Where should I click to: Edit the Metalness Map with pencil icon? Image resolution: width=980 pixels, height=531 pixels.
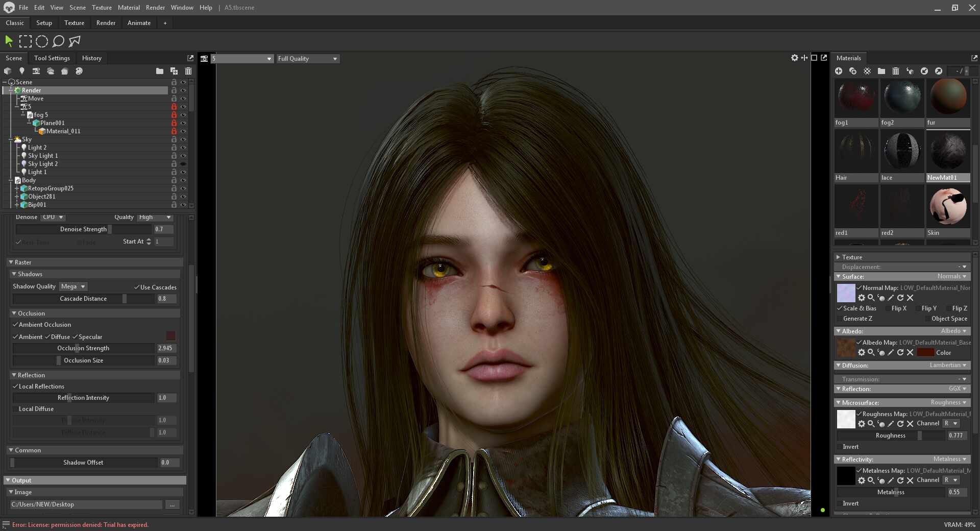point(891,480)
